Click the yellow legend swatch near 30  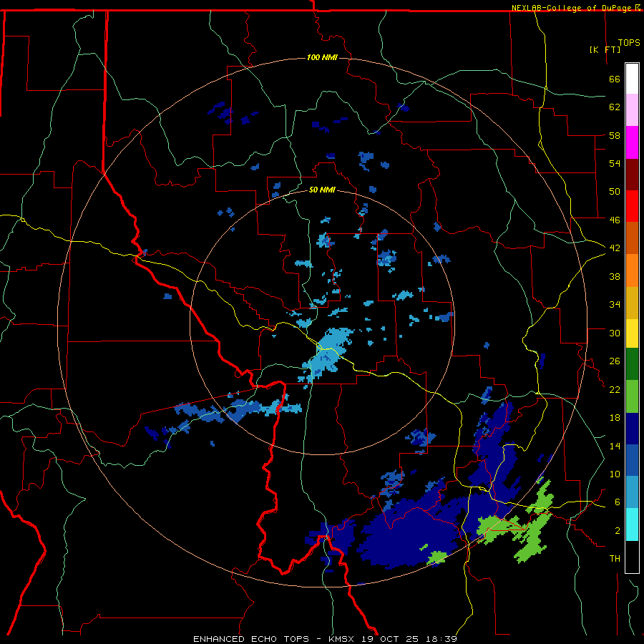pos(632,333)
